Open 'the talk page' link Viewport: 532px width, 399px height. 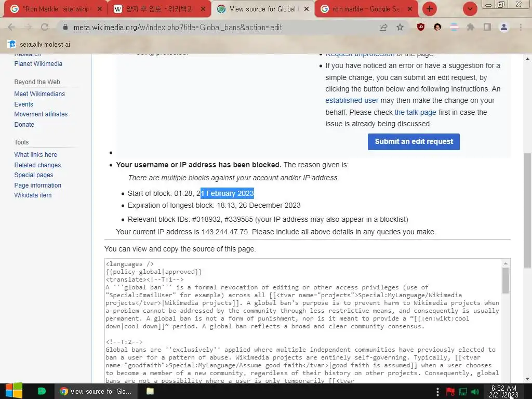tap(415, 112)
